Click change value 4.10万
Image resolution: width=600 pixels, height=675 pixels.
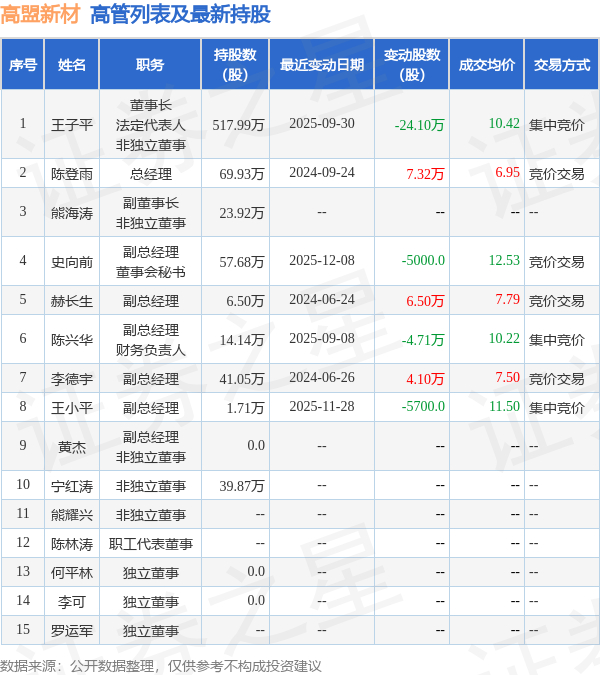click(x=425, y=378)
